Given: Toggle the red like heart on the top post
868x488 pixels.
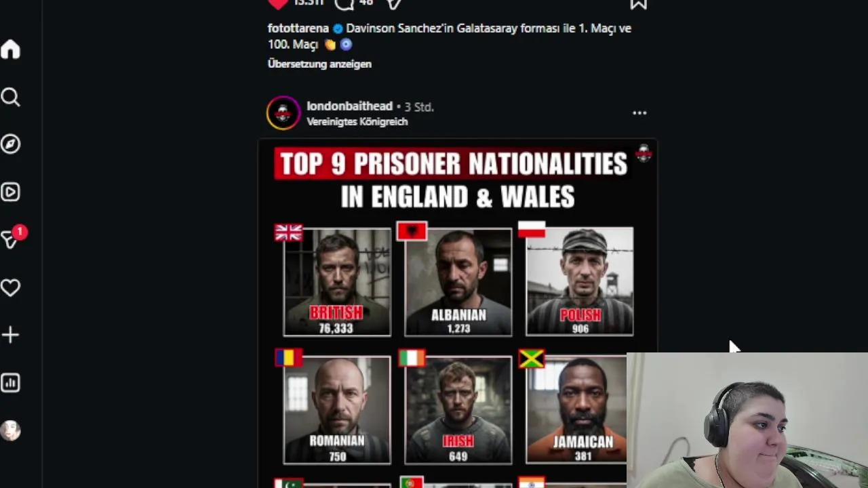Looking at the screenshot, I should click(x=278, y=3).
